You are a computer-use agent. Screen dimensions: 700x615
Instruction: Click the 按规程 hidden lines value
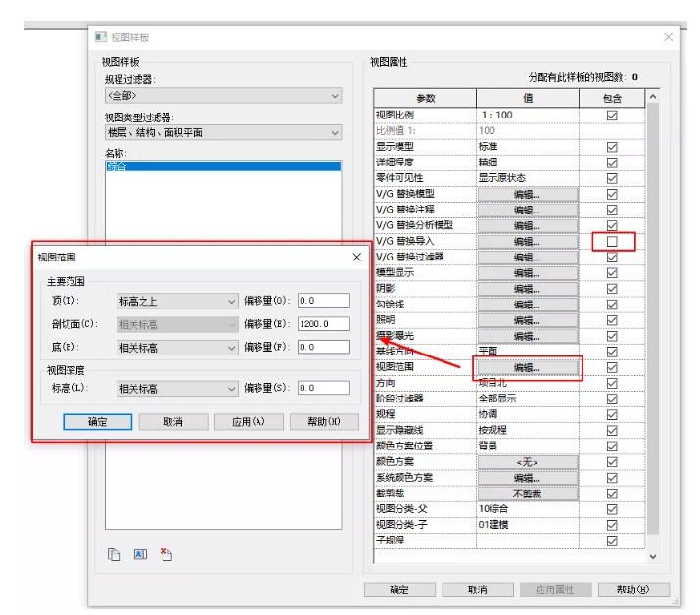pos(492,430)
